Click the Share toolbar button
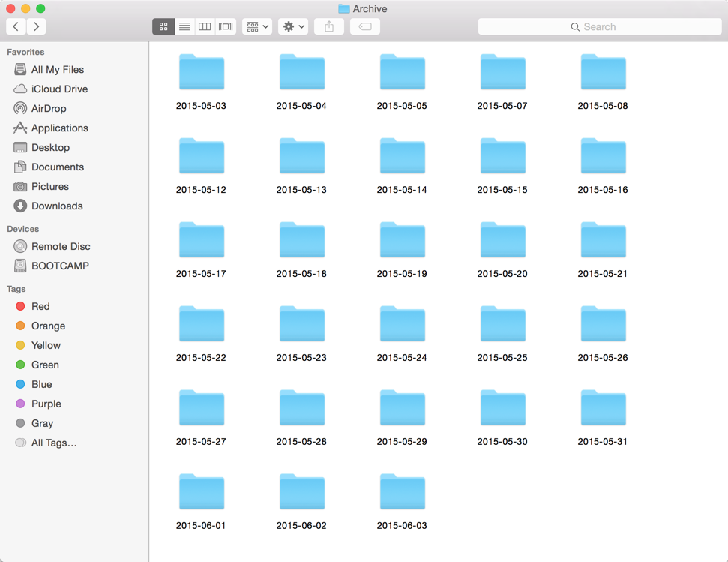 coord(329,26)
